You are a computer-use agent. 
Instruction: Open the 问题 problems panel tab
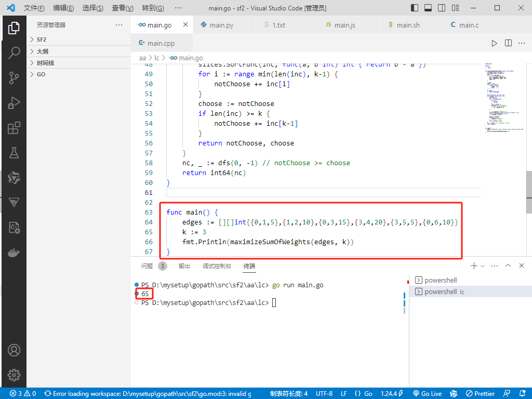[147, 266]
